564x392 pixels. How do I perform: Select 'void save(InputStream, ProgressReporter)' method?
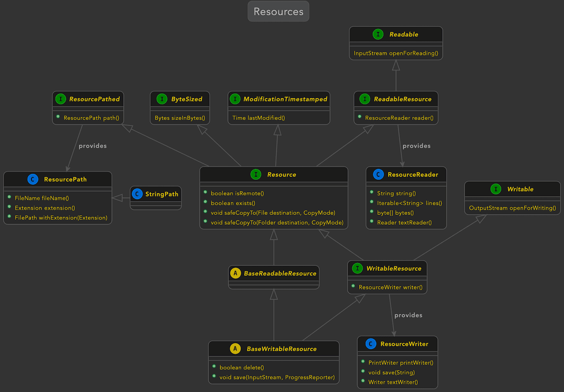[x=277, y=377]
